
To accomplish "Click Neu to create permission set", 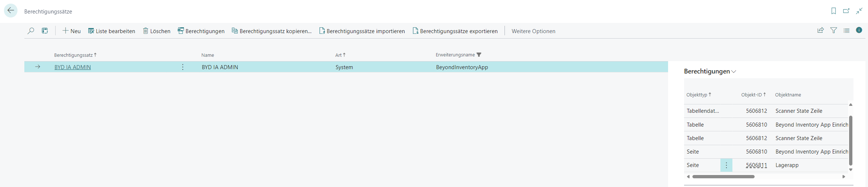I will pos(72,31).
